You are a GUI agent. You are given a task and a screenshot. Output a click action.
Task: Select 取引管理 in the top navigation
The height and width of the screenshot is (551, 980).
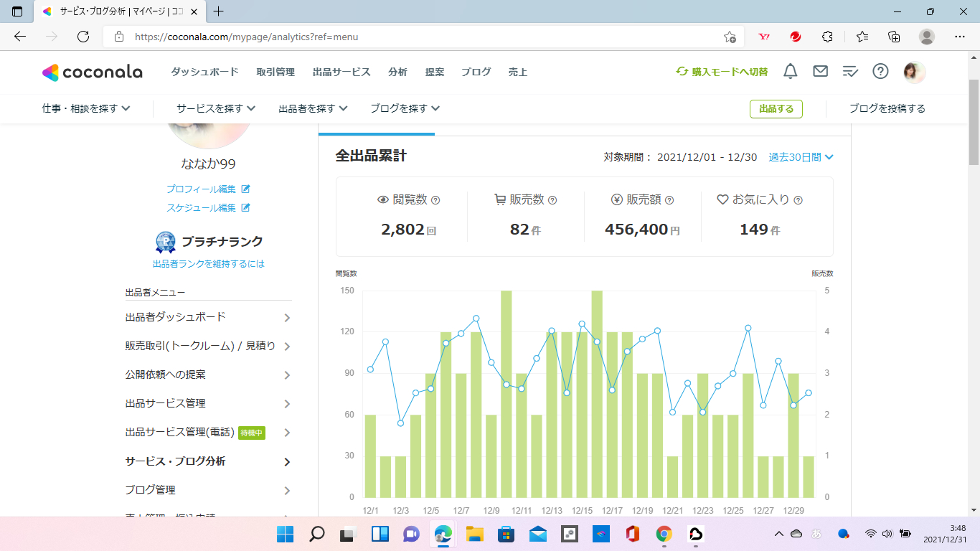pos(275,72)
